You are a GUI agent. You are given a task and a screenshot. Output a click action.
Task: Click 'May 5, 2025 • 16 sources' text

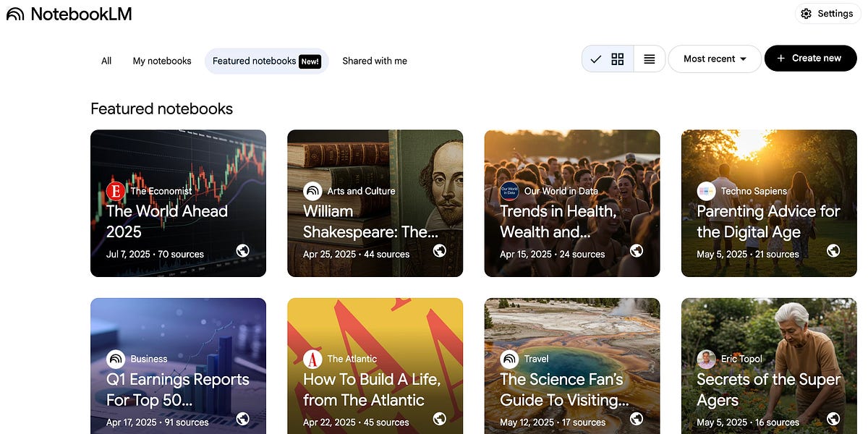748,422
